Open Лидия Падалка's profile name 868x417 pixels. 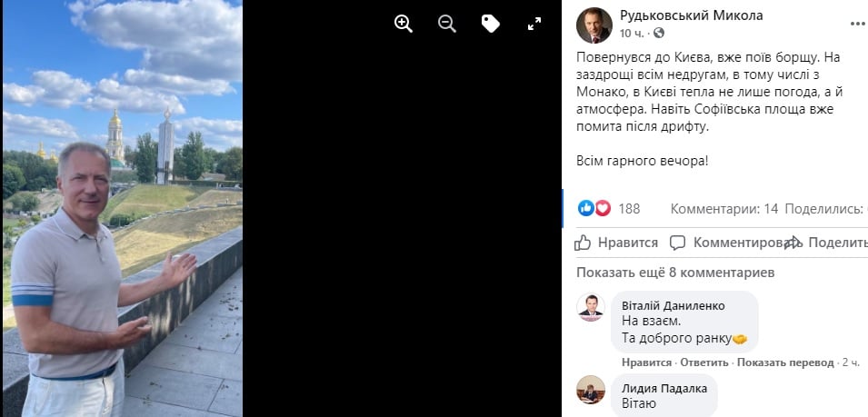pos(664,389)
